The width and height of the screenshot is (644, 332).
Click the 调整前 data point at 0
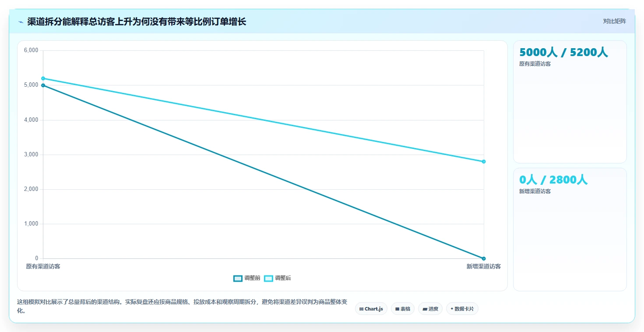pos(484,258)
